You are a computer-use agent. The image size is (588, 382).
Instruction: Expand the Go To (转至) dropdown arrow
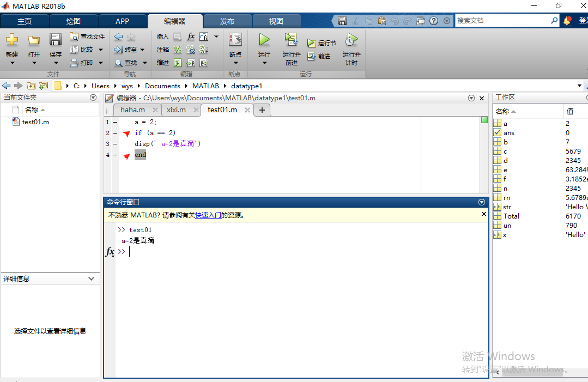pos(142,50)
